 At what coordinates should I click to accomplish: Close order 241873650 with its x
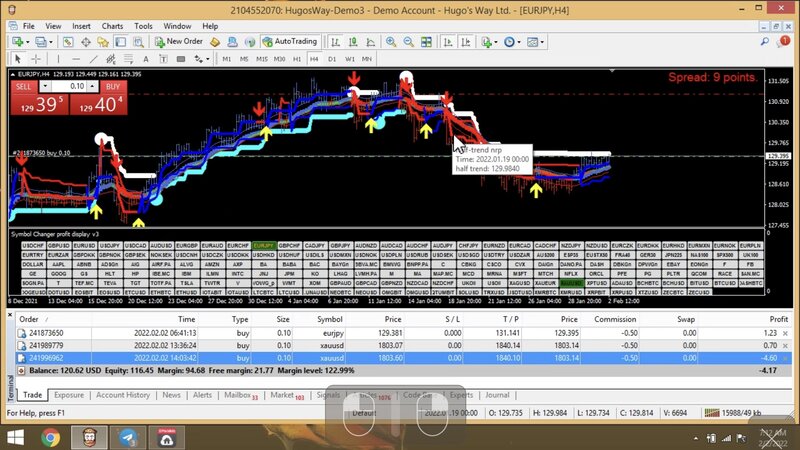(x=785, y=333)
